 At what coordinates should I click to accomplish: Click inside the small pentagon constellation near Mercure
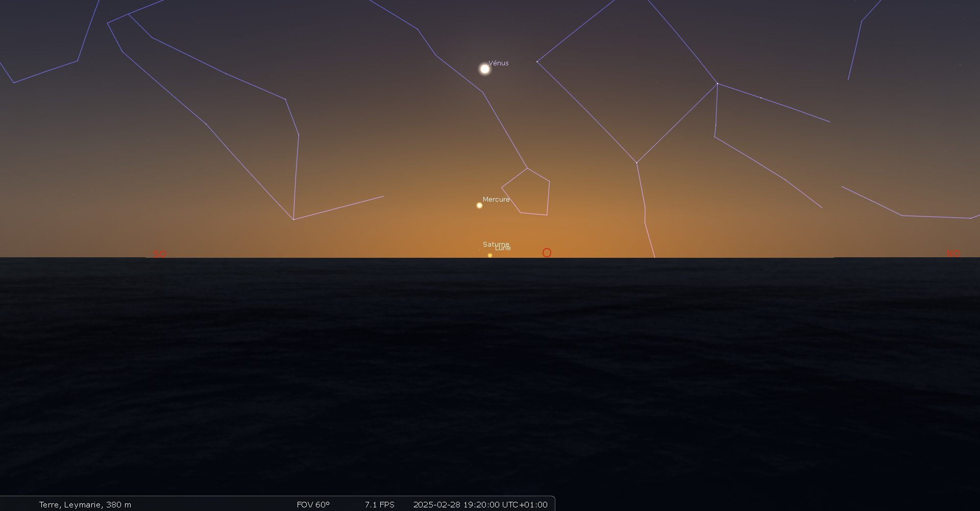528,193
